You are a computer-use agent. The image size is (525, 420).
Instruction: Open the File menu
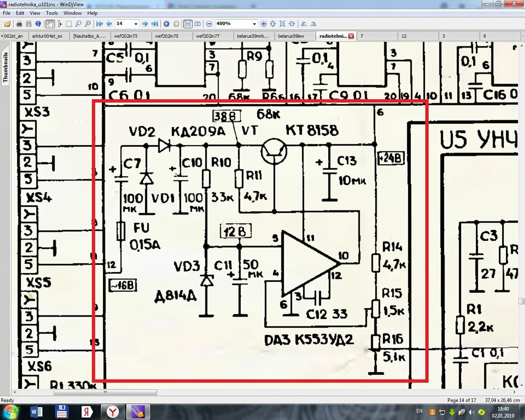[x=7, y=13]
